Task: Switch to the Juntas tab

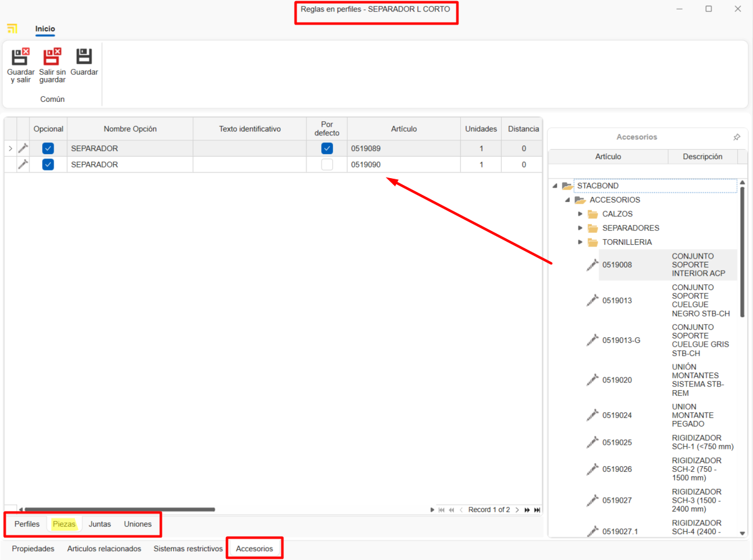Action: pyautogui.click(x=99, y=524)
